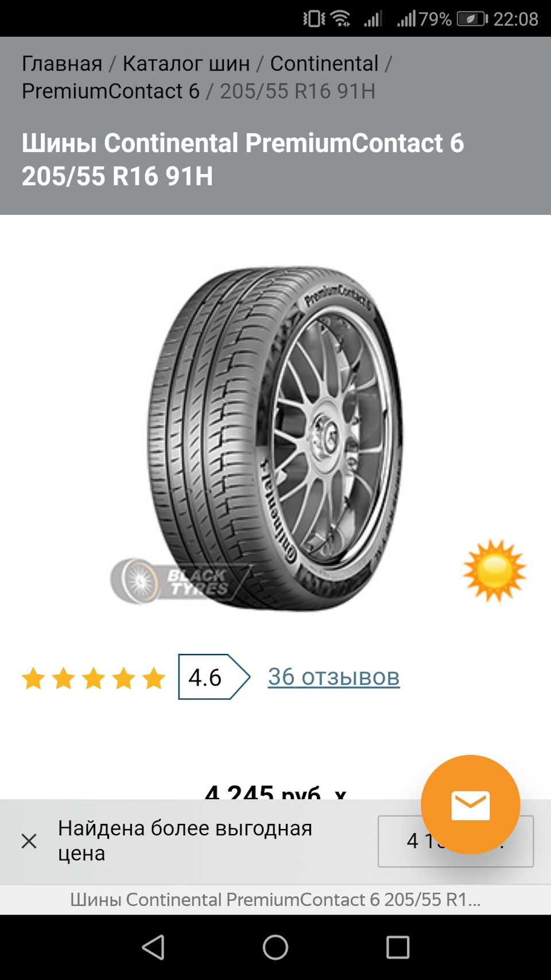Open PremiumContact 6 breadcrumb link

click(111, 91)
